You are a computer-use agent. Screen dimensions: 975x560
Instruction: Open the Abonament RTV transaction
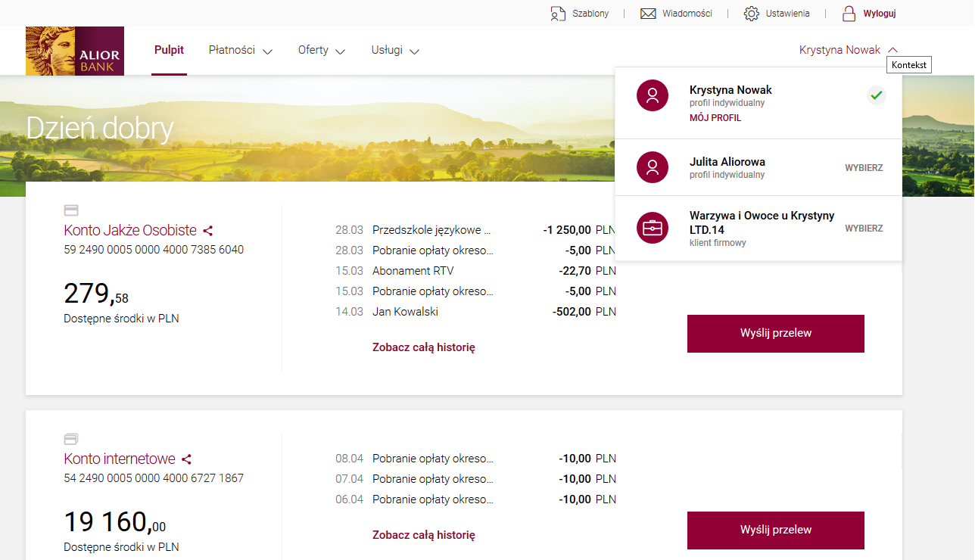(476, 271)
